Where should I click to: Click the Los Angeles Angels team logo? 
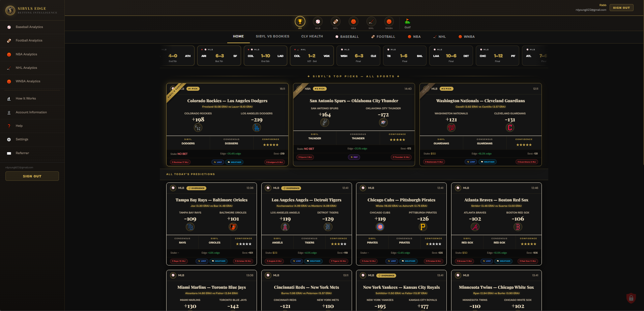click(285, 227)
